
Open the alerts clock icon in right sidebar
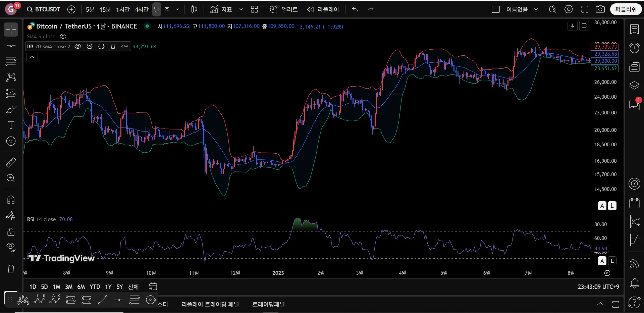634,48
